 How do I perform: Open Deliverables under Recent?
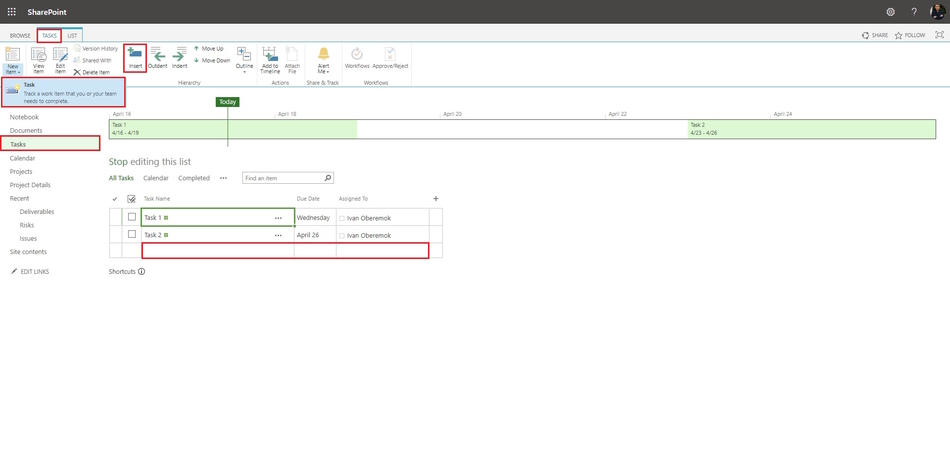37,212
